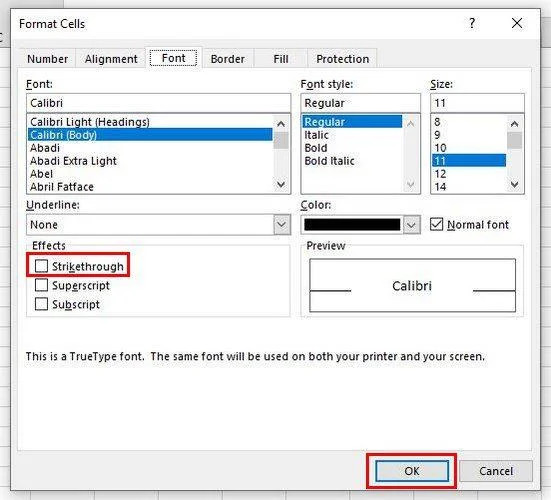The height and width of the screenshot is (500, 551).
Task: Select Bold font style
Action: coord(352,148)
